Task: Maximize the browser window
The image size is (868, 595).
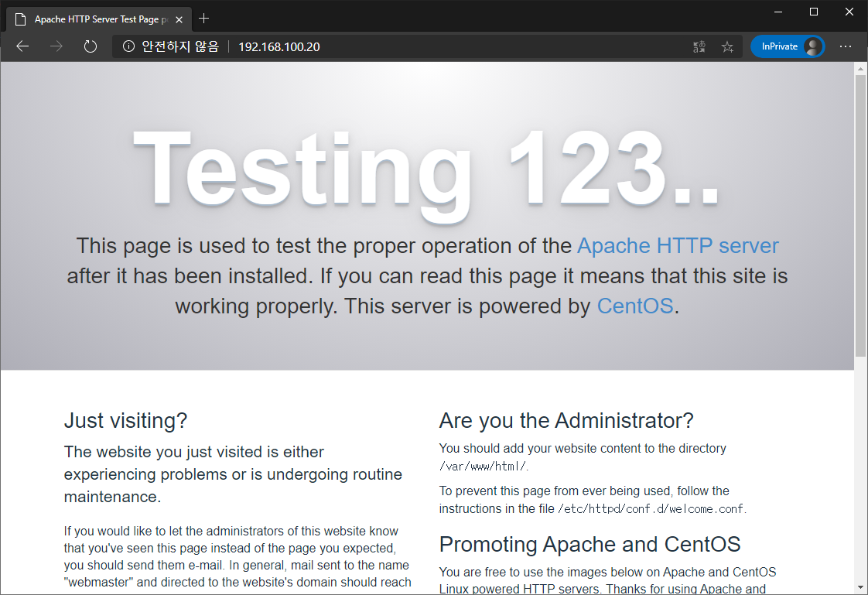Action: pos(814,12)
